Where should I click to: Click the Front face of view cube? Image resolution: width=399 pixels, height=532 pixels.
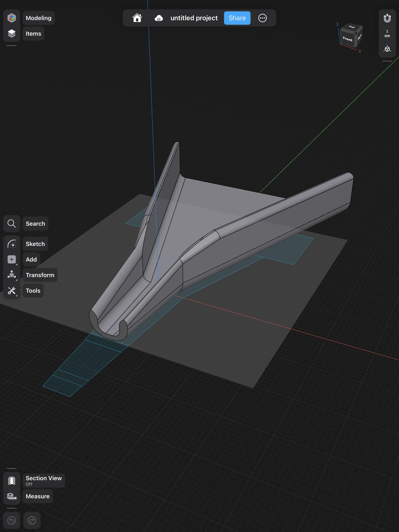coord(347,39)
